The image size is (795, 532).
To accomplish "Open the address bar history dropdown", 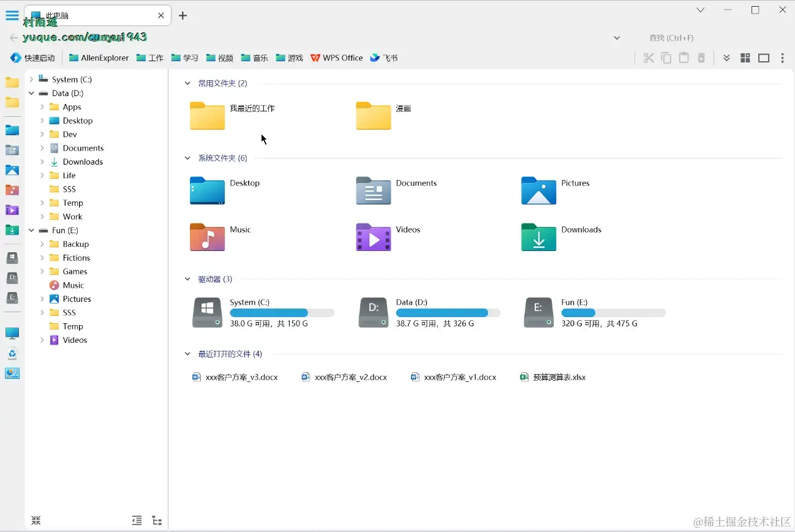I will click(617, 38).
